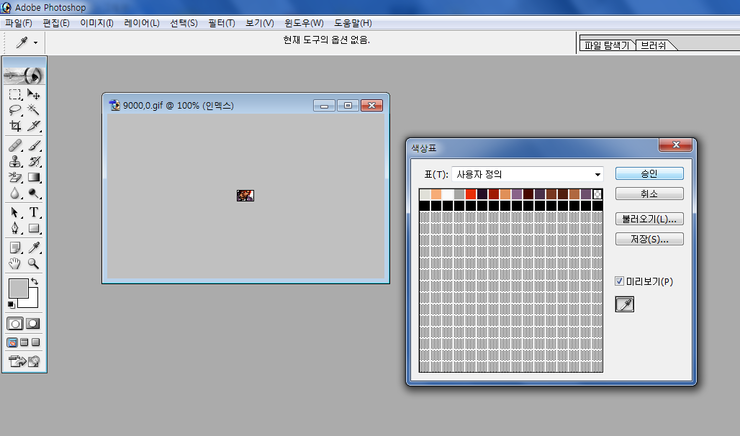Click the 승인 confirm button
740x436 pixels.
point(649,174)
